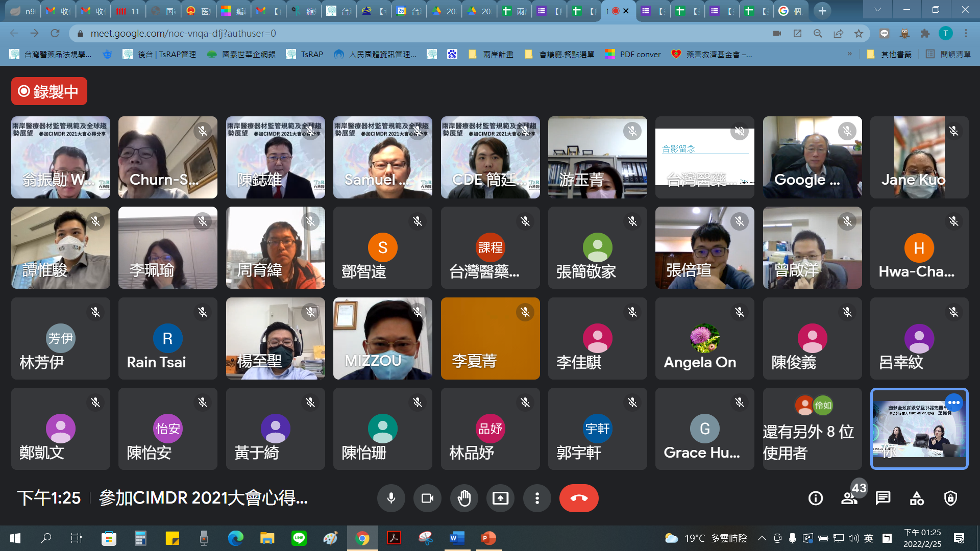Expand hidden bookmarks chevron in bookmarks bar
This screenshot has width=980, height=551.
click(x=849, y=54)
